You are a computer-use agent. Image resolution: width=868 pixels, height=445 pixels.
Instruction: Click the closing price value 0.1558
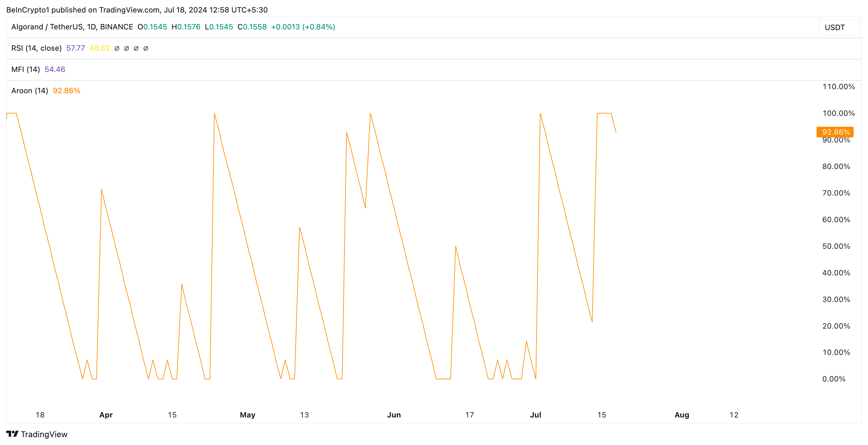coord(255,27)
